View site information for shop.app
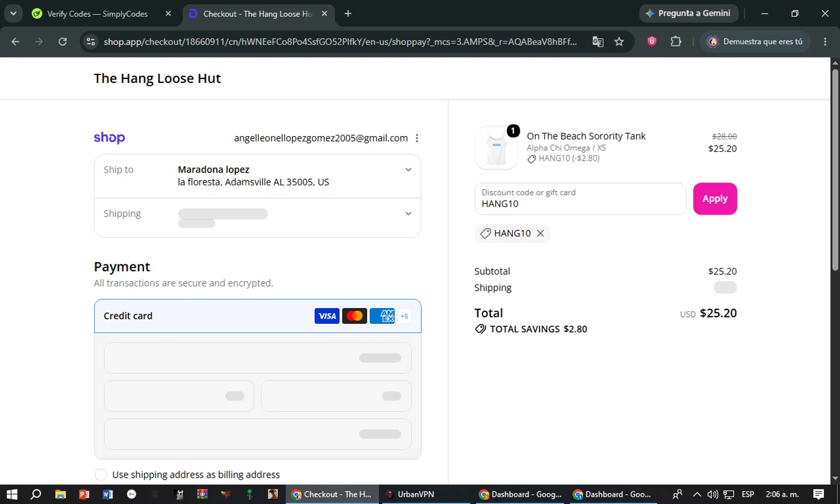The image size is (840, 504). point(91,41)
